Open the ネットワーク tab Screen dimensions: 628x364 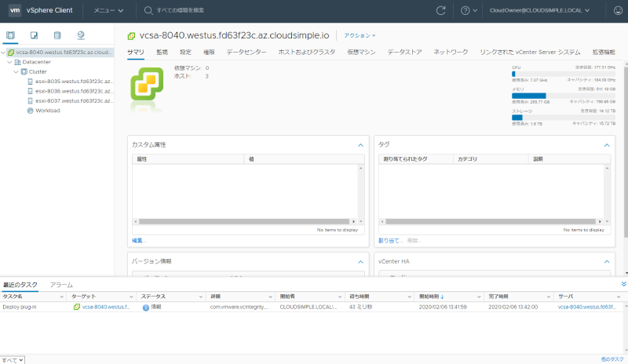pos(451,52)
